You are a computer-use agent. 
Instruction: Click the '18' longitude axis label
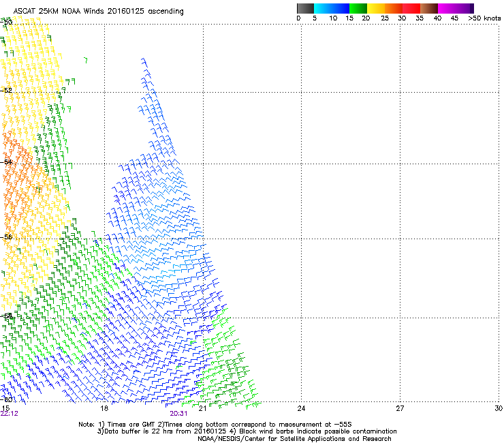[x=104, y=408]
